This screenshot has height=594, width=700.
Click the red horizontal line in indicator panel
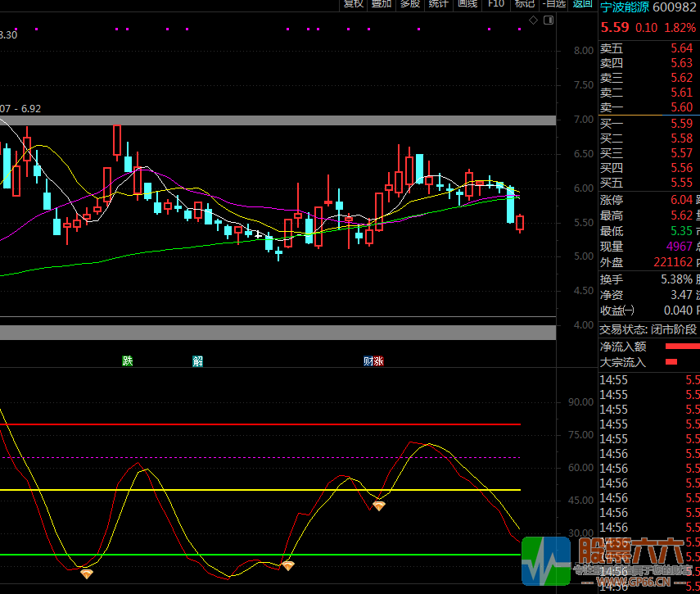pyautogui.click(x=260, y=424)
